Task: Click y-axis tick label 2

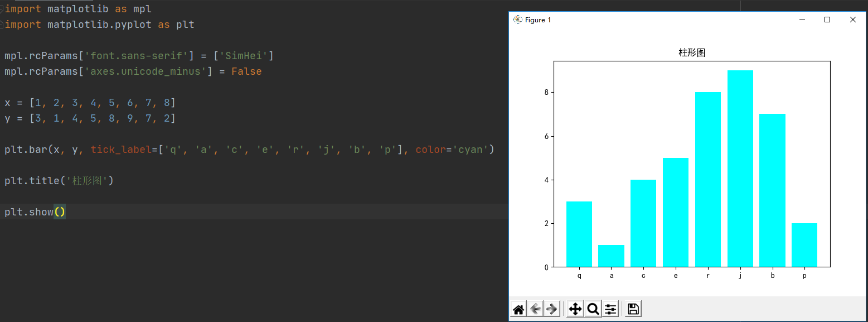Action: tap(546, 223)
